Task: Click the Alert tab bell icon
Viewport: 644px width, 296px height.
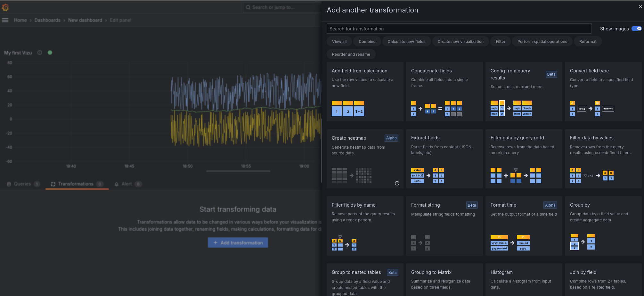Action: [117, 184]
